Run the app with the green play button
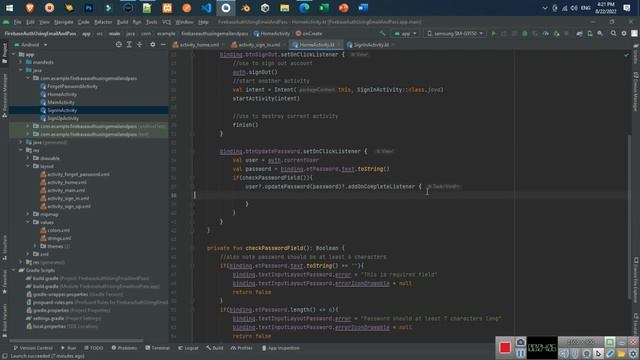 pyautogui.click(x=493, y=33)
